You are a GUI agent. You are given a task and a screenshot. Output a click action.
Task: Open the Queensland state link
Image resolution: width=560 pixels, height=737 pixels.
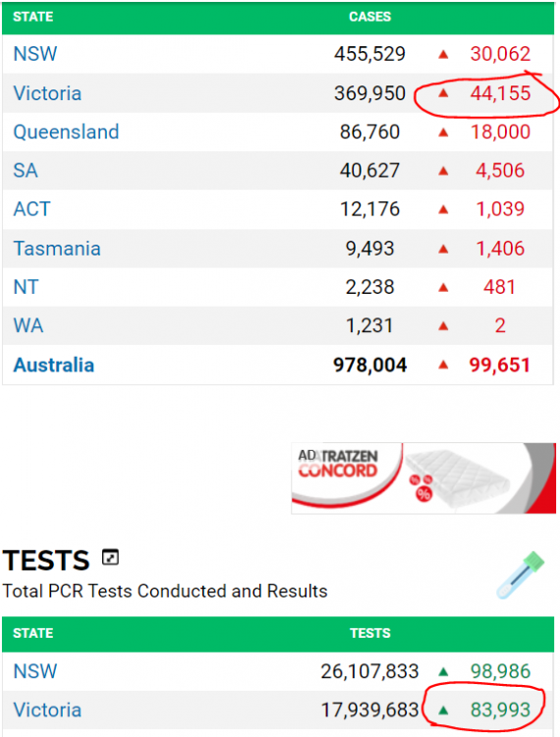click(66, 132)
